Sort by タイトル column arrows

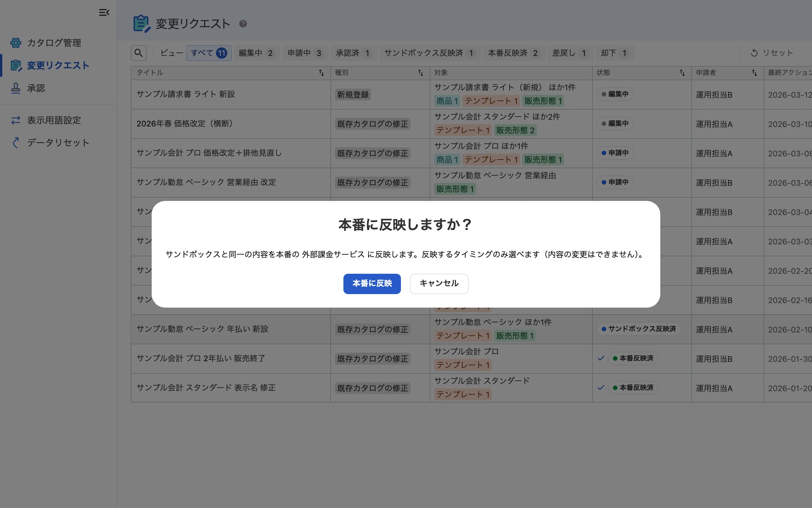pyautogui.click(x=321, y=73)
